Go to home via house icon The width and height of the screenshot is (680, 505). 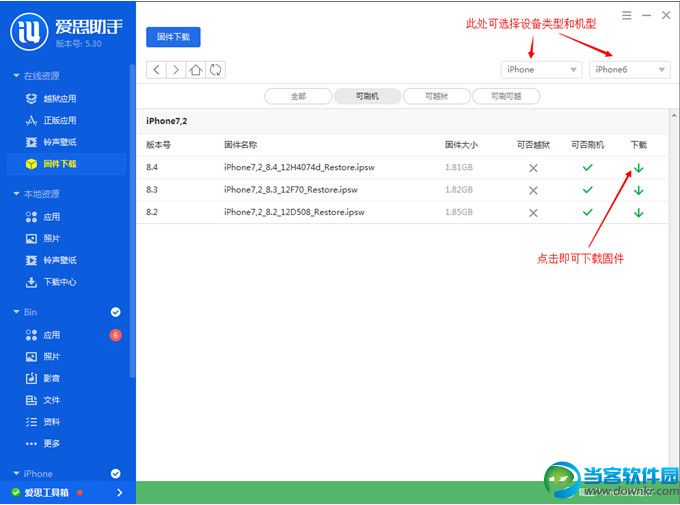click(196, 69)
